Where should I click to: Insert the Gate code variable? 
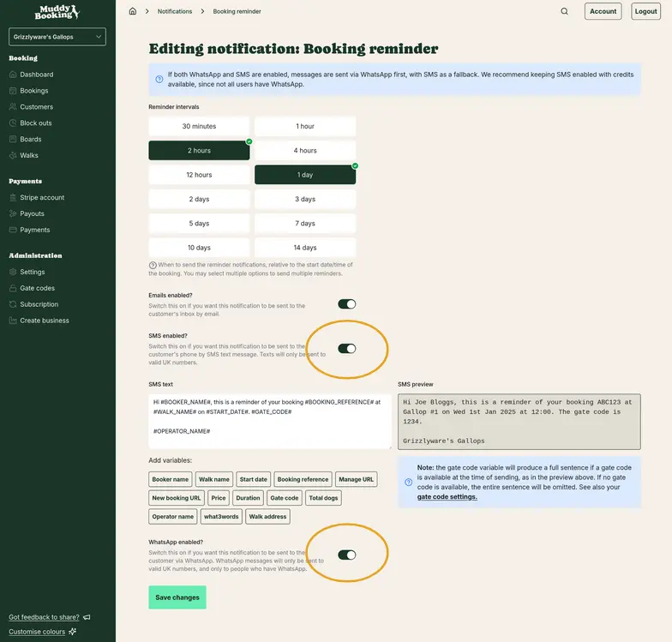[x=285, y=498]
